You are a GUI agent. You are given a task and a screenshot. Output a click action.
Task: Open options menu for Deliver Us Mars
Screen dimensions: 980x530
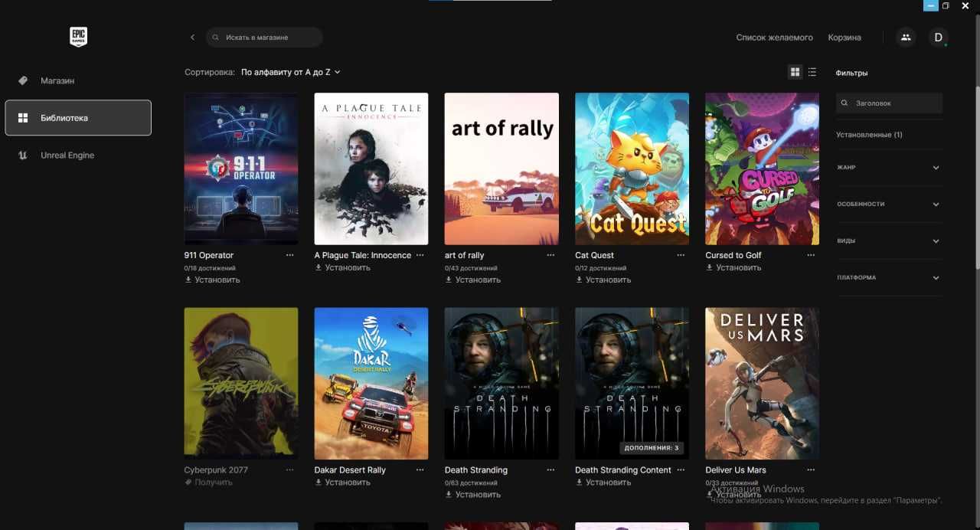click(811, 469)
